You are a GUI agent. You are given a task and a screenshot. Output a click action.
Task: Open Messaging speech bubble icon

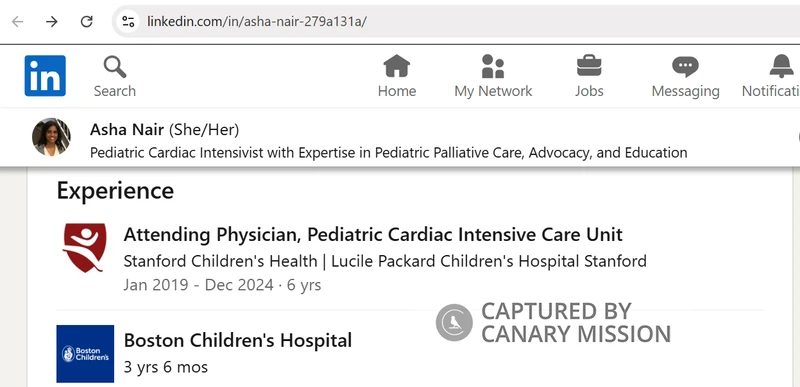pyautogui.click(x=685, y=67)
